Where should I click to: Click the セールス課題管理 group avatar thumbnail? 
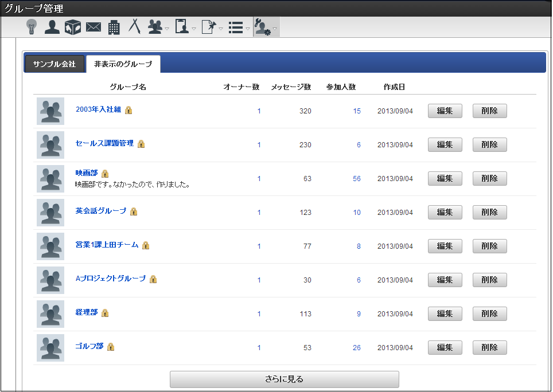click(x=50, y=144)
